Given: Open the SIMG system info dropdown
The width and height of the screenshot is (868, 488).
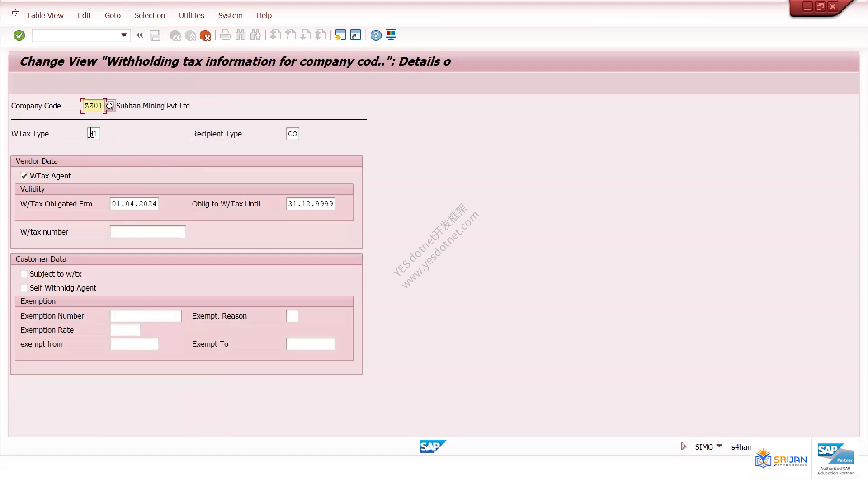Looking at the screenshot, I should (719, 446).
